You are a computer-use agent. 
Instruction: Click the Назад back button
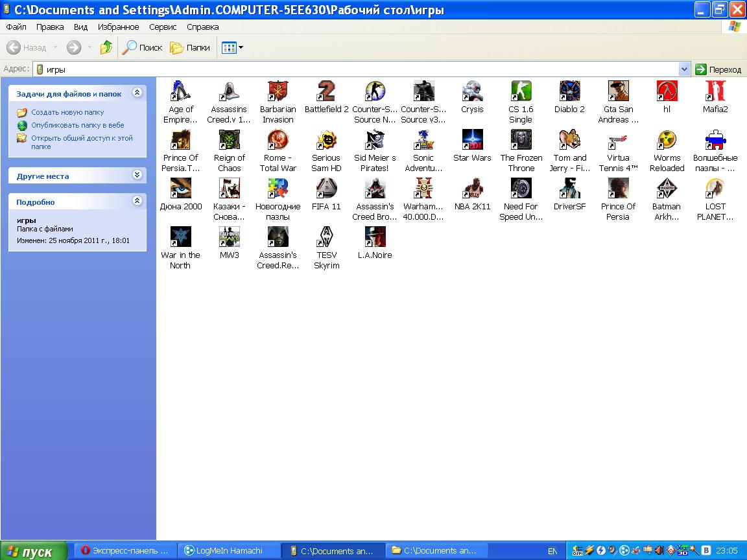(x=26, y=47)
